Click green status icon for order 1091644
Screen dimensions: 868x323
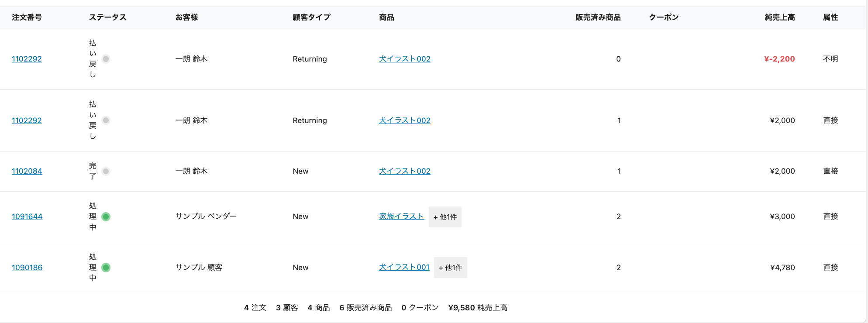(x=106, y=216)
